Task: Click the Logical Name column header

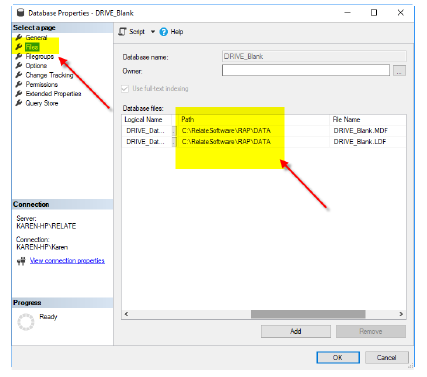Action: (x=147, y=119)
